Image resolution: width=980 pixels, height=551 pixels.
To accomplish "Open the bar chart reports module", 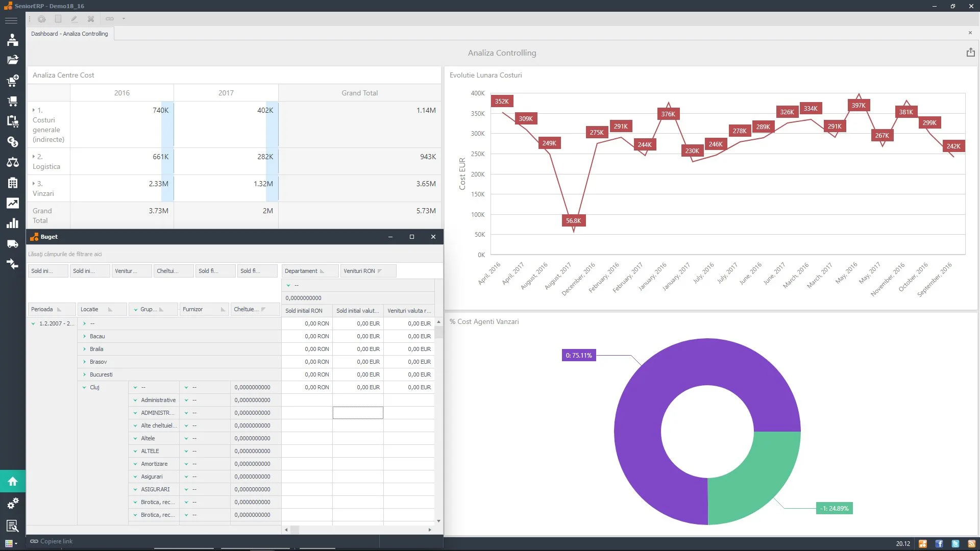I will pyautogui.click(x=12, y=223).
